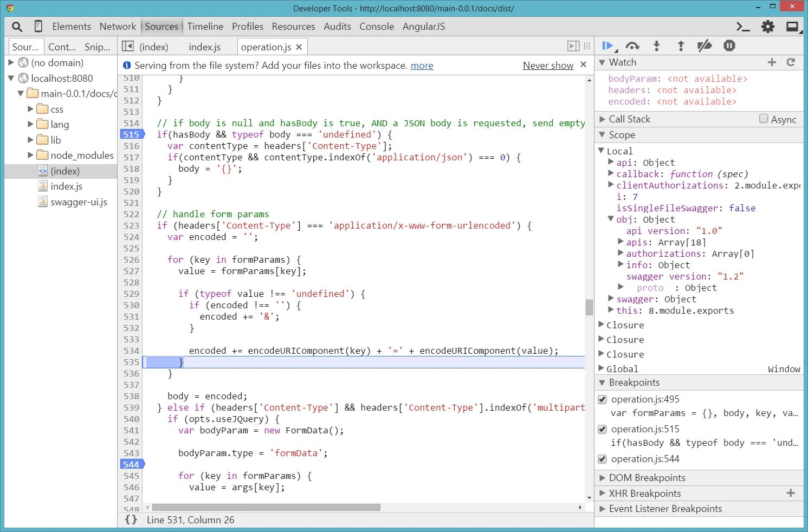
Task: Enable Async call stack checkbox
Action: [764, 119]
